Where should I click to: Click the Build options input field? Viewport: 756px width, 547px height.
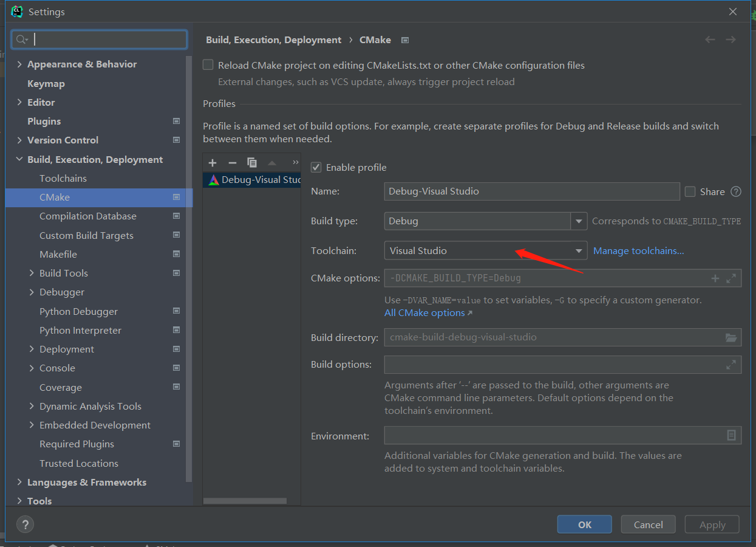click(x=563, y=365)
